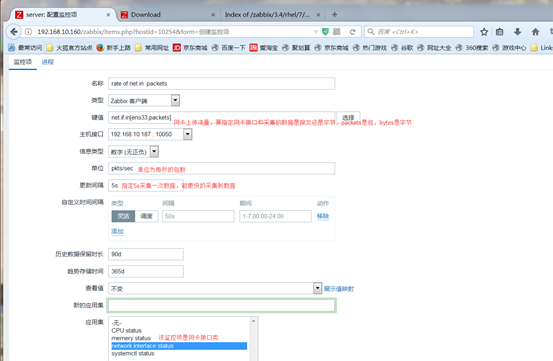The width and height of the screenshot is (553, 361).
Task: Select 'memery status' in 应用集 list
Action: [x=179, y=338]
